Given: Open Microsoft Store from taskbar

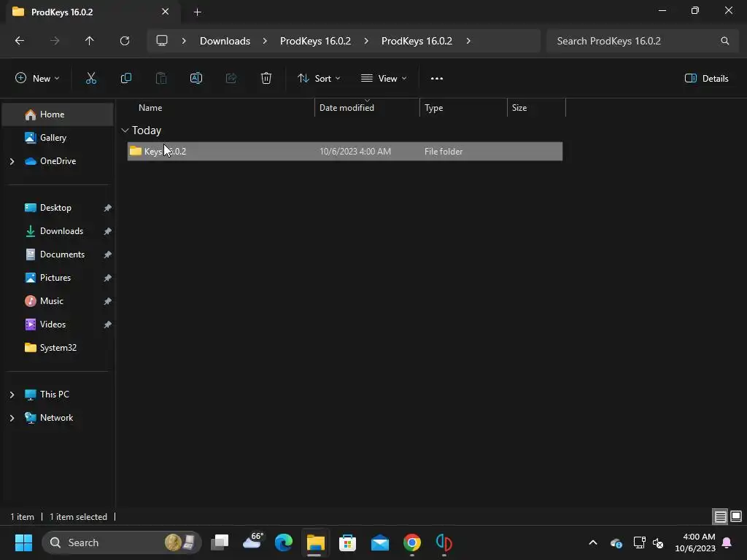Looking at the screenshot, I should pos(348,542).
